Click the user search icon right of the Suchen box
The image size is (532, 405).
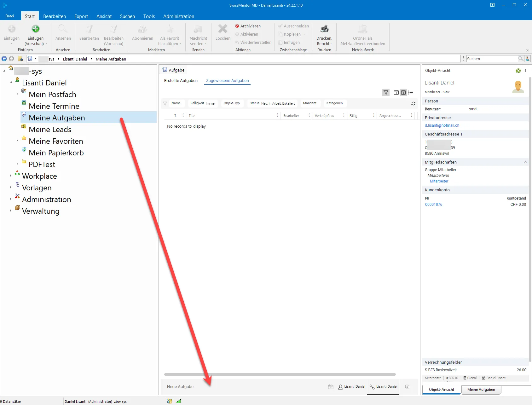528,59
